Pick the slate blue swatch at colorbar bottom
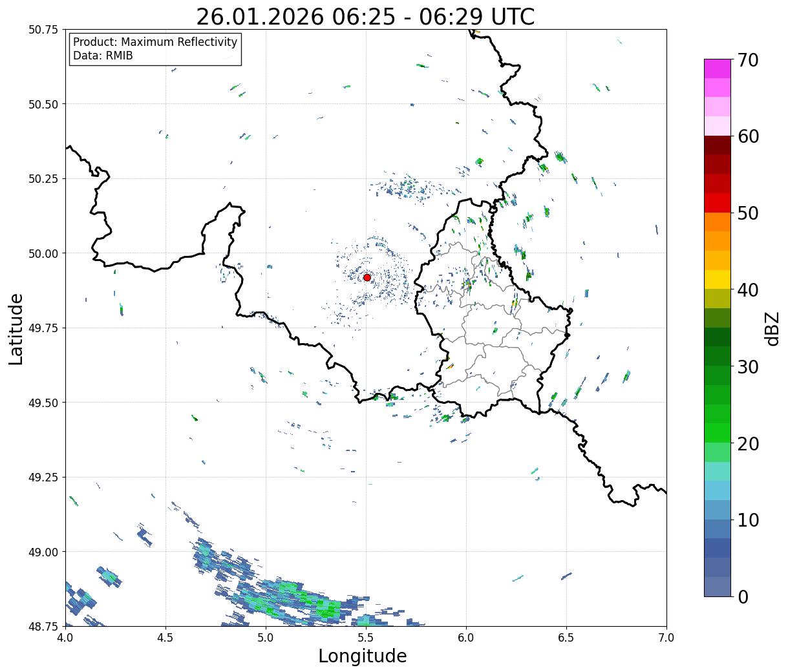Viewport: 788px width, 672px height. (718, 586)
